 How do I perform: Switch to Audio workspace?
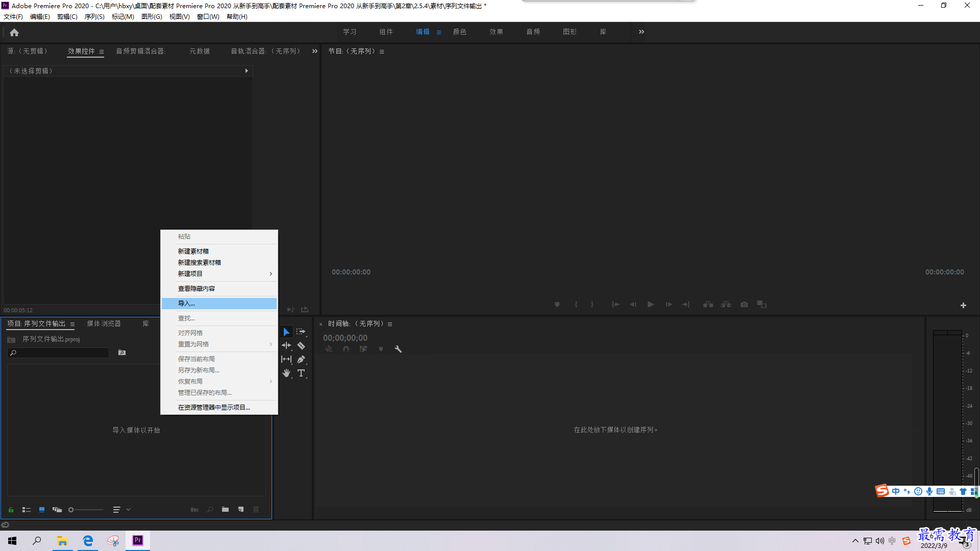(x=533, y=32)
